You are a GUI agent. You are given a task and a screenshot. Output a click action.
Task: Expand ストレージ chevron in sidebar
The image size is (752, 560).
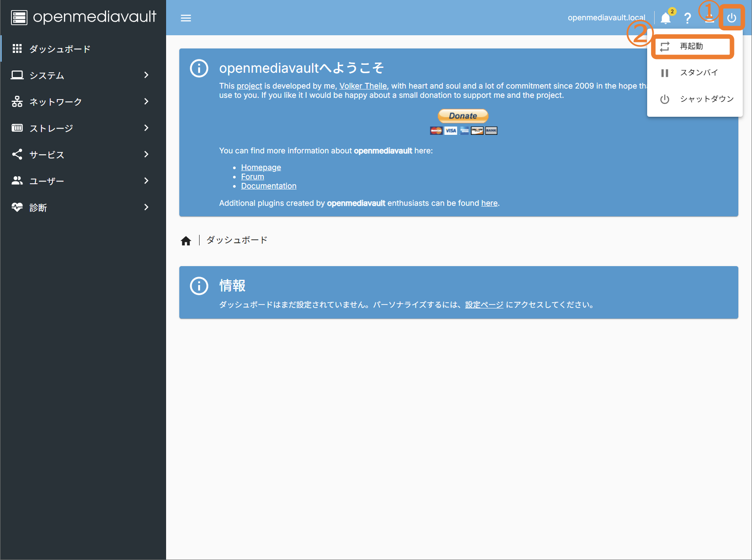(x=146, y=128)
